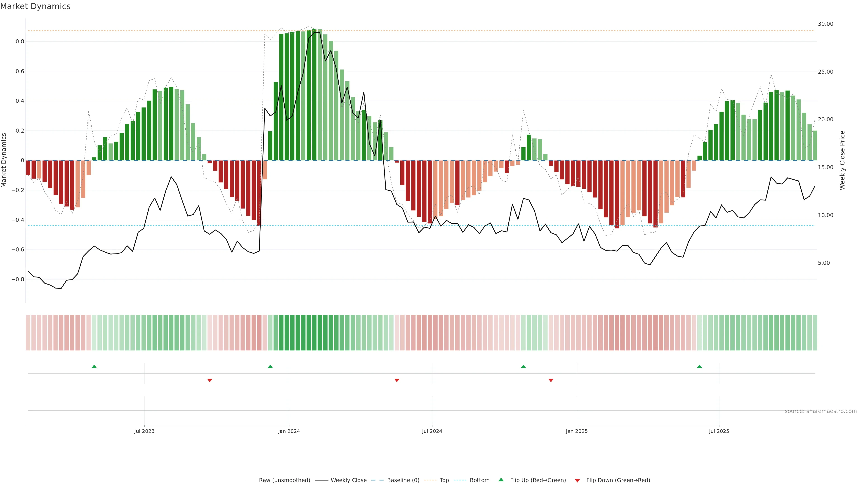868x488 pixels.
Task: Toggle the Top legend line entry
Action: pyautogui.click(x=444, y=480)
